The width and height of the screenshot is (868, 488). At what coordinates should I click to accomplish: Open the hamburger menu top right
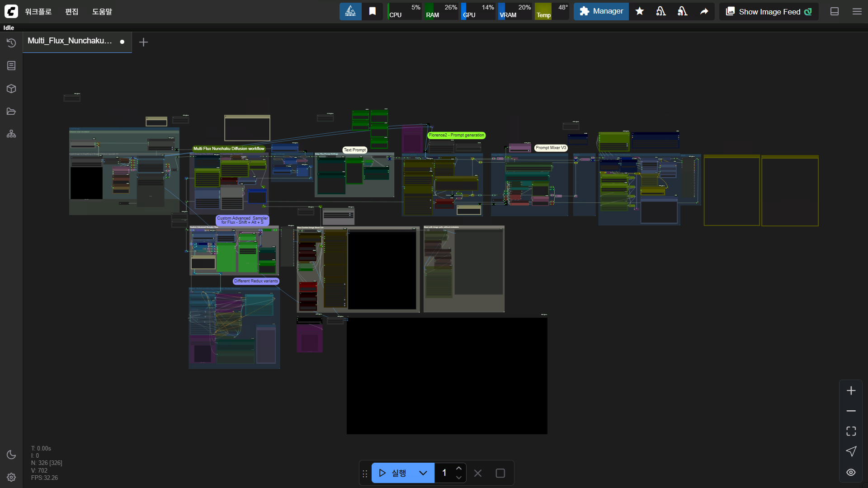857,11
